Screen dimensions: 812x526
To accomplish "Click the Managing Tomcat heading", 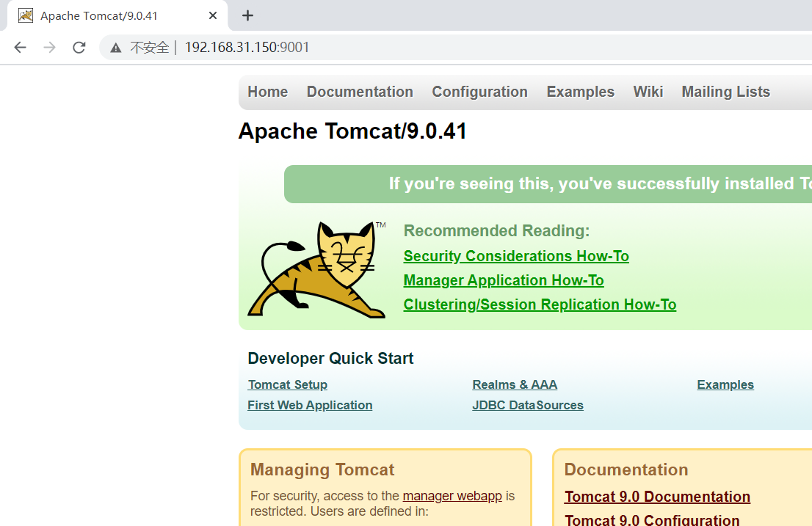I will [x=322, y=470].
